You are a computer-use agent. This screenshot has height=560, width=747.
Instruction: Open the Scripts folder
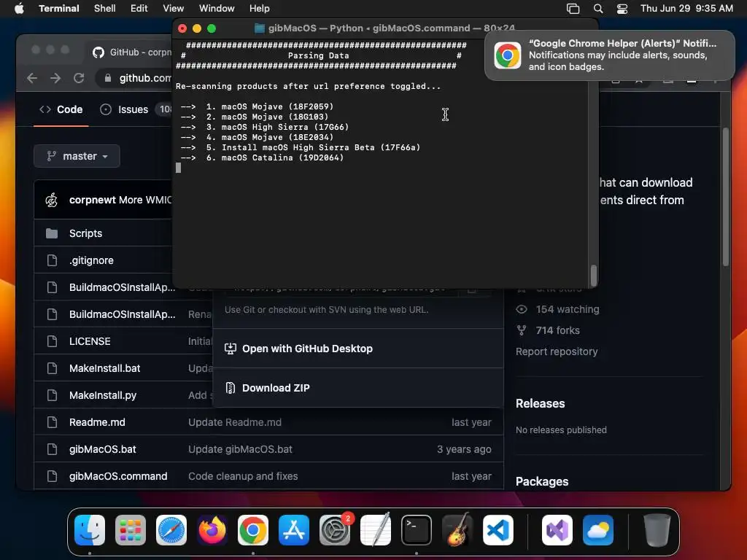(x=86, y=233)
